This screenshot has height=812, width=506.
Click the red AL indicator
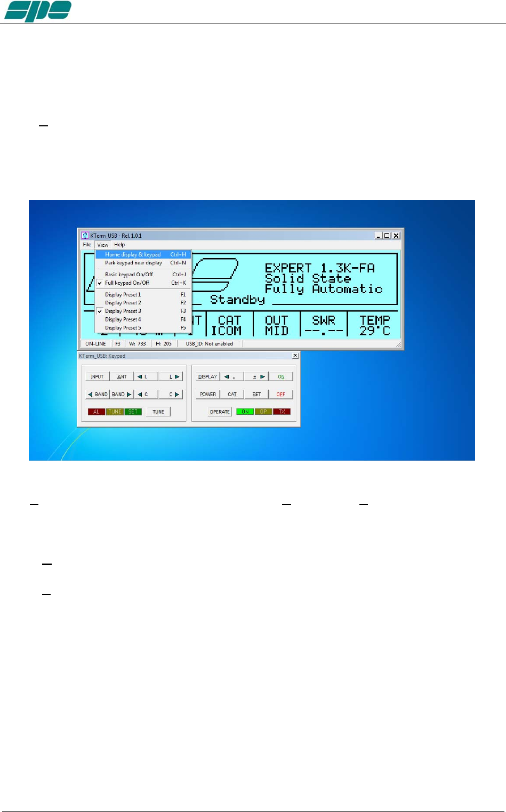(97, 412)
